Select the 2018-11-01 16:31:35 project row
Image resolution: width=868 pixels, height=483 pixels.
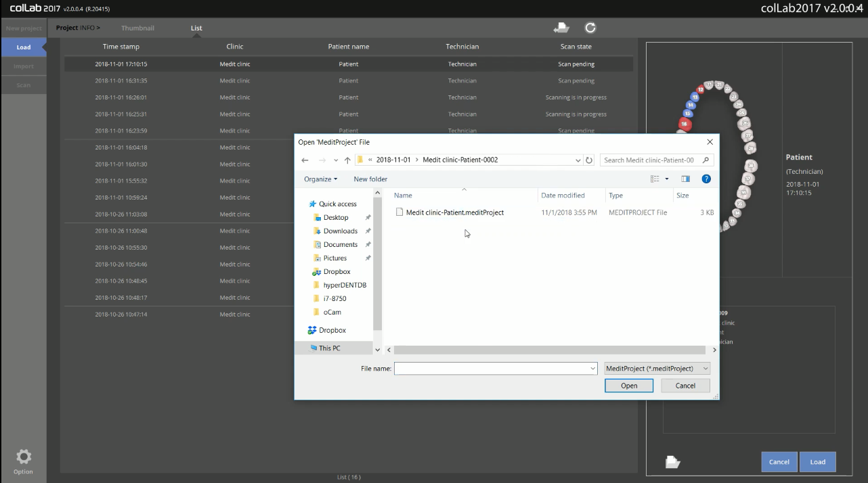[349, 80]
